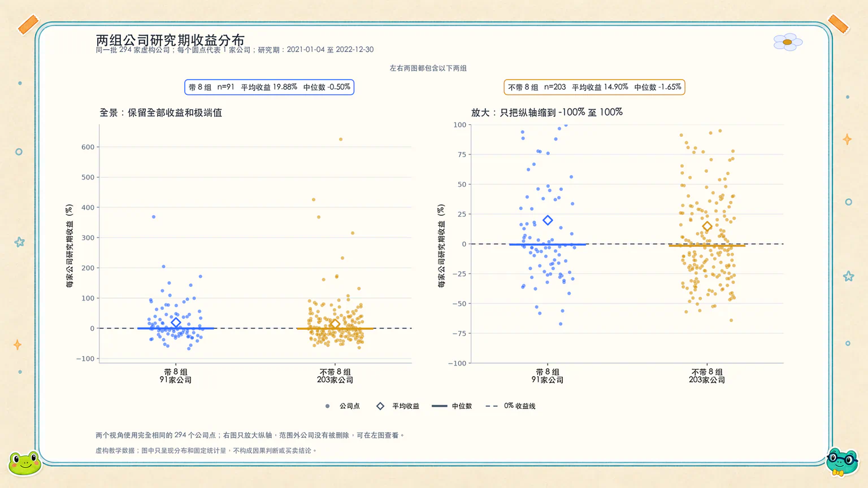Click the 50 y-axis tick label

point(462,184)
